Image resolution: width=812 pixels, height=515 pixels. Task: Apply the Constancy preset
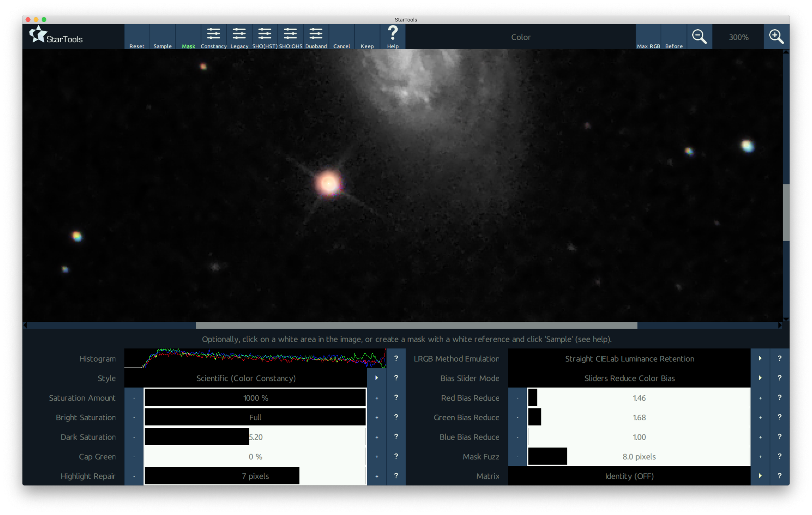point(214,37)
